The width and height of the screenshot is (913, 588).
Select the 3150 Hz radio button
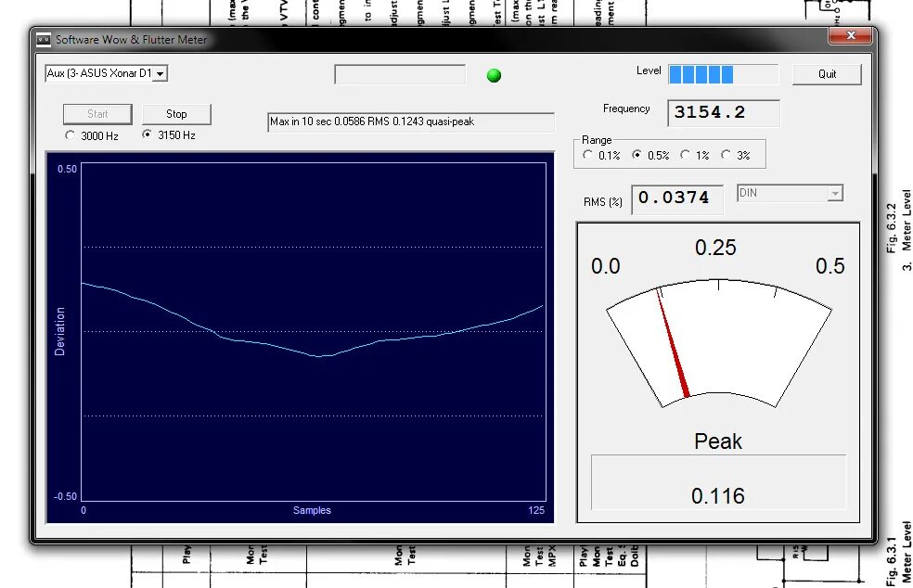point(147,134)
